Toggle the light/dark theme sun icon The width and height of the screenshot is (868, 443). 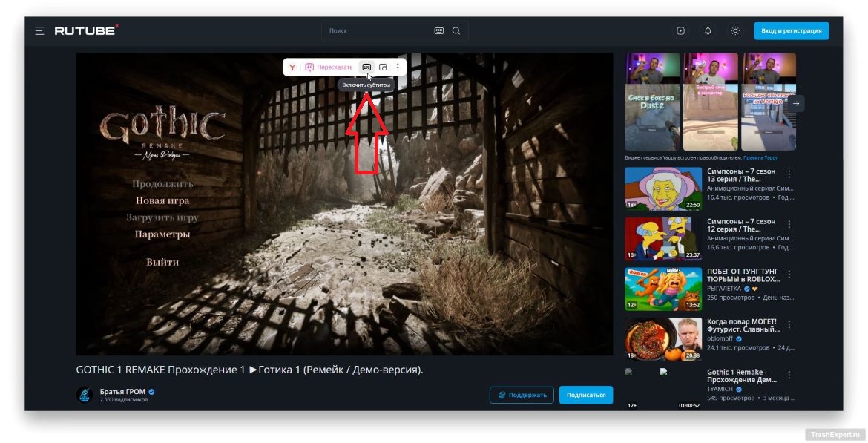pyautogui.click(x=735, y=31)
